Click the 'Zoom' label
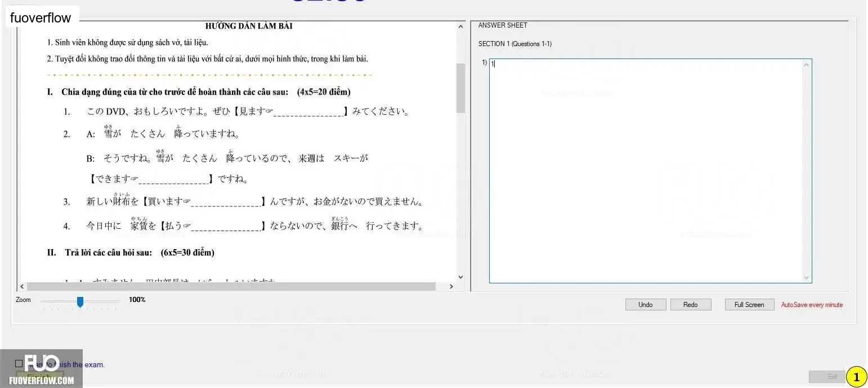 tap(23, 300)
